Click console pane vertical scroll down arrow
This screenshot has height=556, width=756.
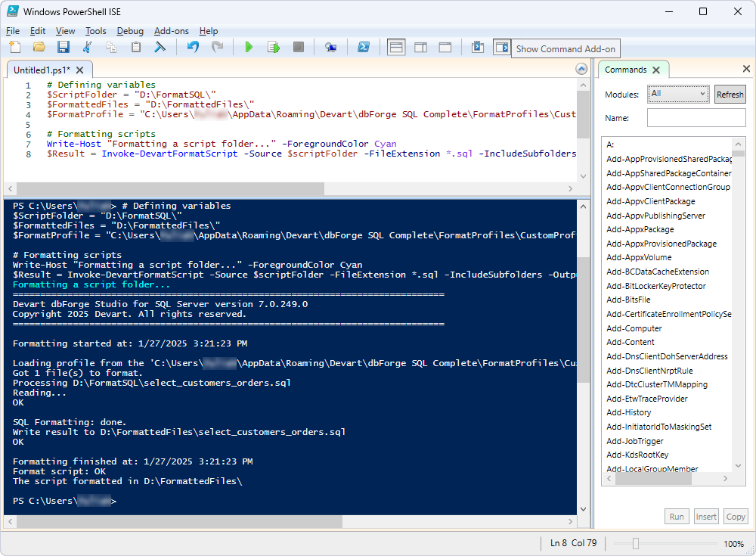583,508
